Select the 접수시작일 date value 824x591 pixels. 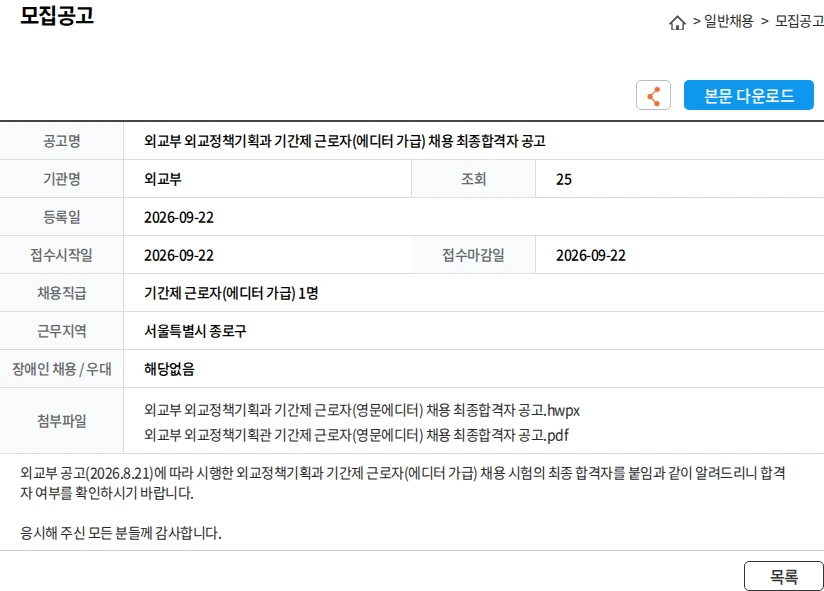pos(179,255)
